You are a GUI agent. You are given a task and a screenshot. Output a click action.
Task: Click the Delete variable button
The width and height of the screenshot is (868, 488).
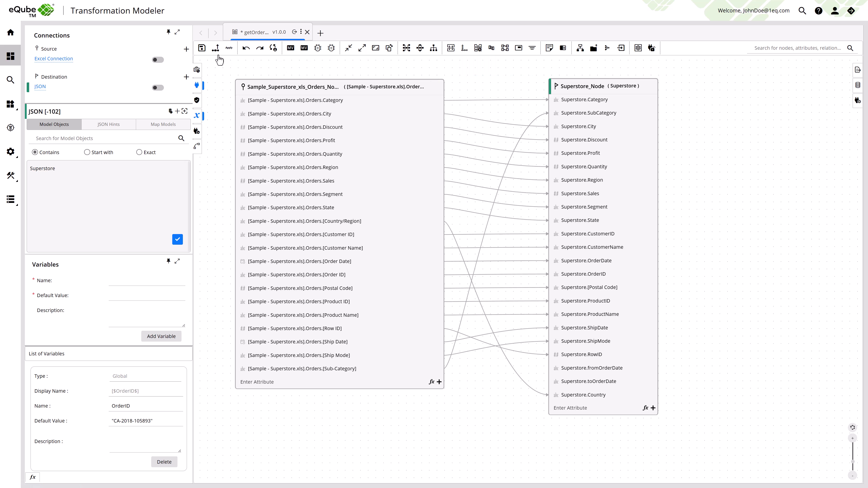tap(164, 462)
